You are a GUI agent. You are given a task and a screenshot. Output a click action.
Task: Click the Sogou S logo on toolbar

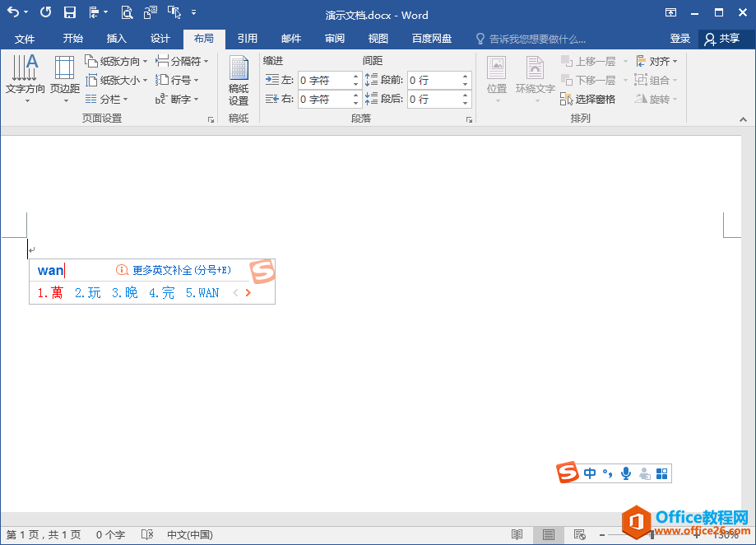[568, 472]
